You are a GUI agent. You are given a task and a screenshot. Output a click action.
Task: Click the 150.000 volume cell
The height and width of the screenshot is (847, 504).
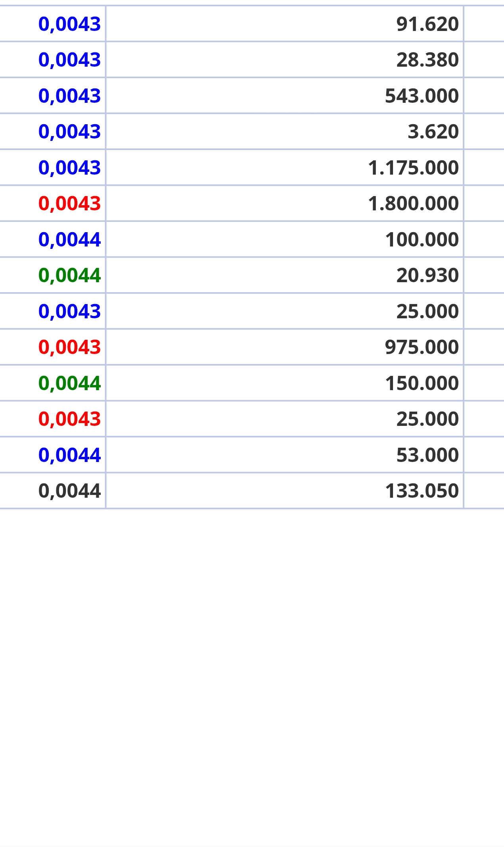422,383
